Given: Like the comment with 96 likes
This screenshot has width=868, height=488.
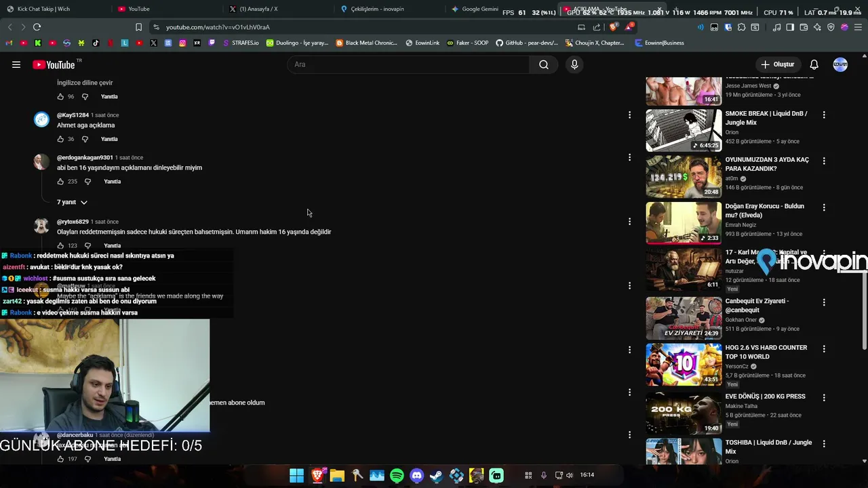Looking at the screenshot, I should [x=60, y=96].
